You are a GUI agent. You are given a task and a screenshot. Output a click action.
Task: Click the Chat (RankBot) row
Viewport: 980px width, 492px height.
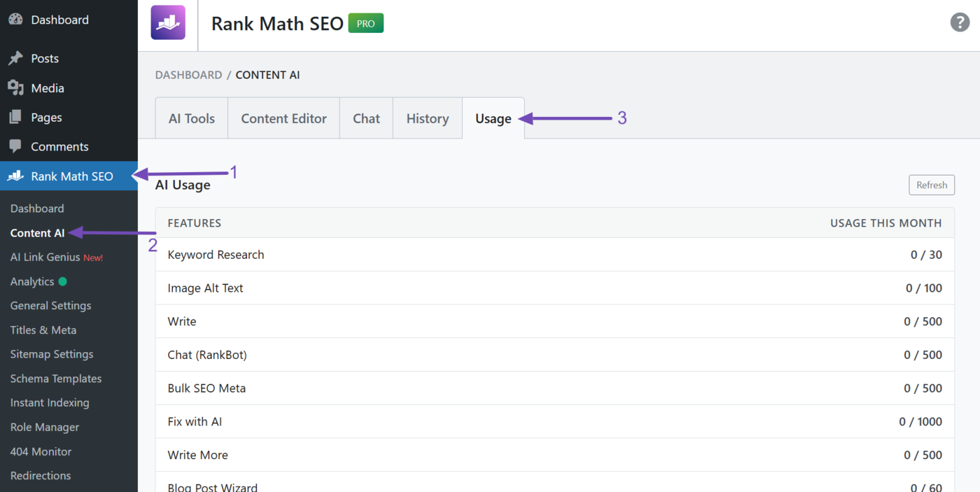(x=555, y=355)
